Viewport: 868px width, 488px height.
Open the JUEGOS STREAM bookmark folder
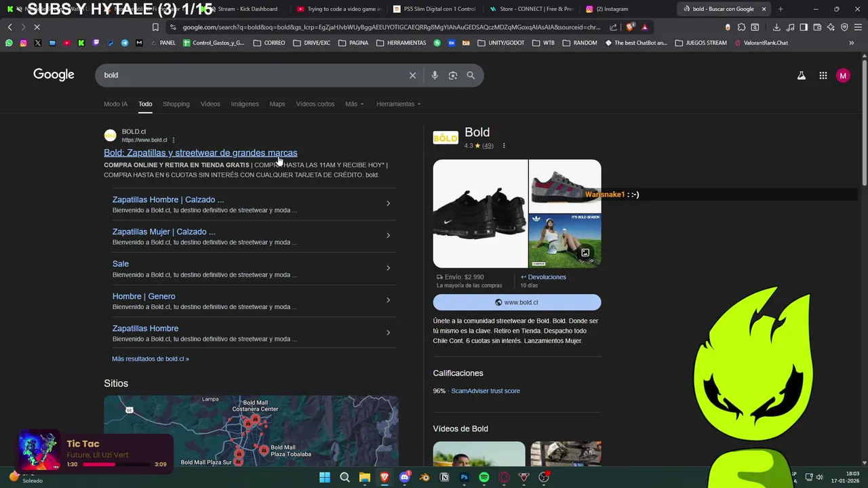pos(701,43)
